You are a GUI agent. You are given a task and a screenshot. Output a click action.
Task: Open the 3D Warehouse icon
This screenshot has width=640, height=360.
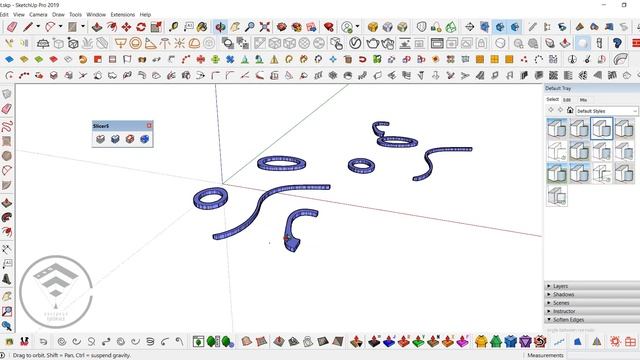pyautogui.click(x=282, y=27)
